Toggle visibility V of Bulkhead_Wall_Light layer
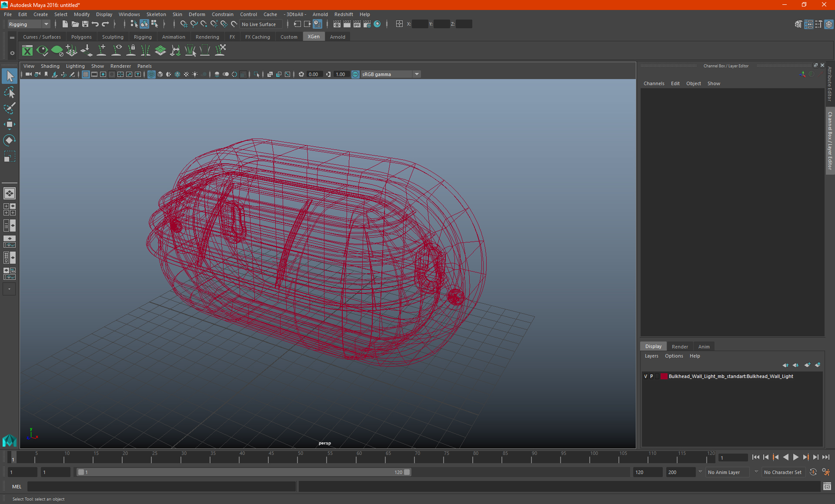835x504 pixels. pos(645,377)
